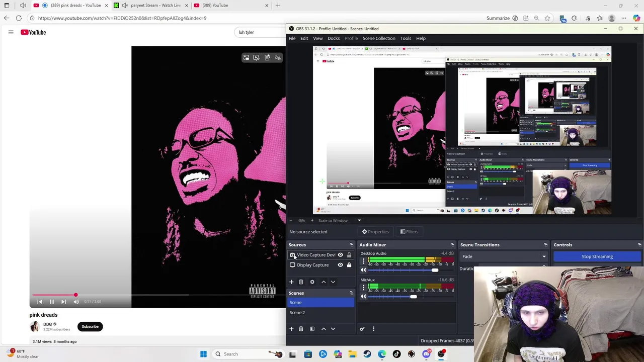Refresh the browser page
Viewport: 644px width, 362px height.
click(19, 18)
